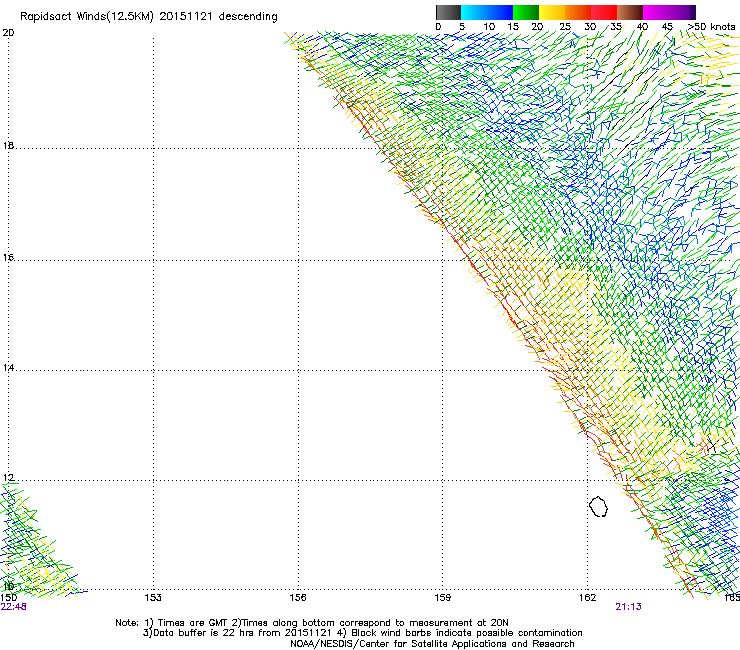740x650 pixels.
Task: Click the '35' legend scale label
Action: pos(616,27)
